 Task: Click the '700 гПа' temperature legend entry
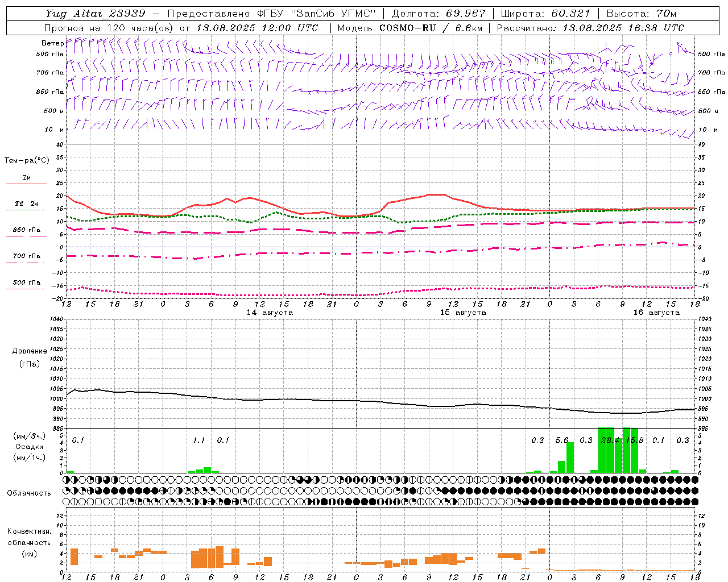coord(26,256)
